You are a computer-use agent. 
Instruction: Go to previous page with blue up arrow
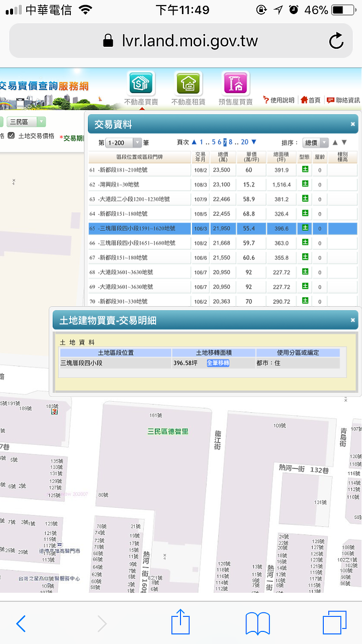pos(194,142)
